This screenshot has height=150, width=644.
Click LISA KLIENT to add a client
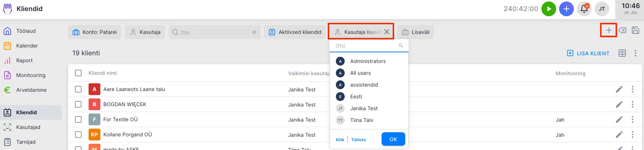pyautogui.click(x=588, y=53)
